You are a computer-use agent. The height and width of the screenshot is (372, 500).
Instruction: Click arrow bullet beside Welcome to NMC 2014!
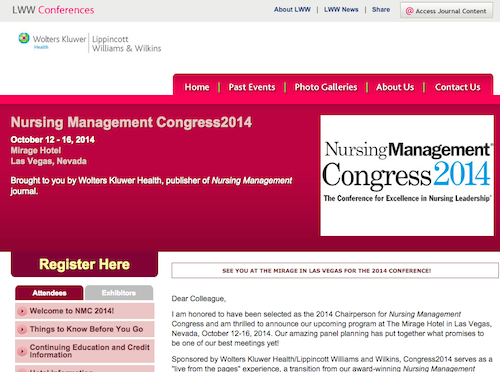coord(22,311)
